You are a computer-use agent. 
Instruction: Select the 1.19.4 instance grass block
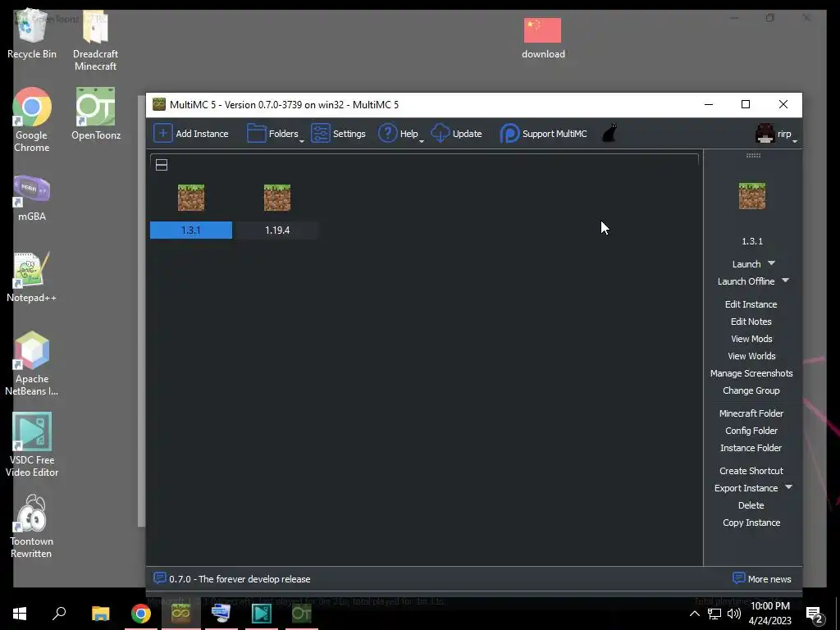pos(277,198)
